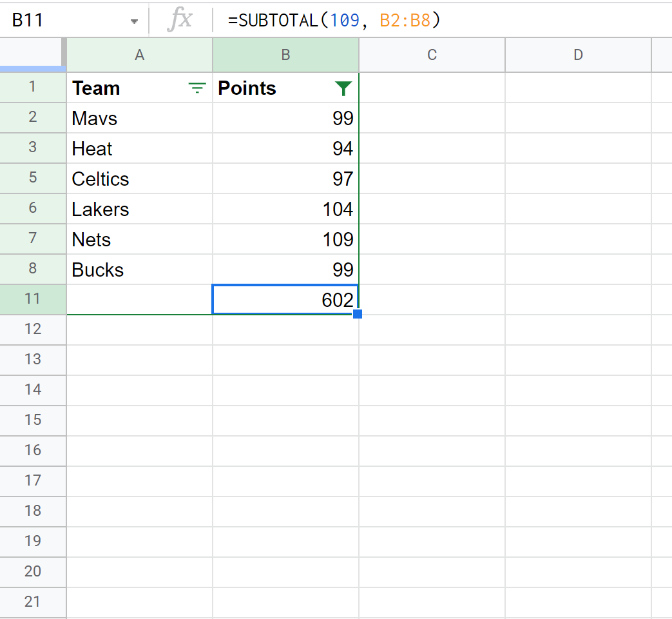Image resolution: width=672 pixels, height=619 pixels.
Task: Click the blue fill handle on cell B11
Action: [358, 313]
